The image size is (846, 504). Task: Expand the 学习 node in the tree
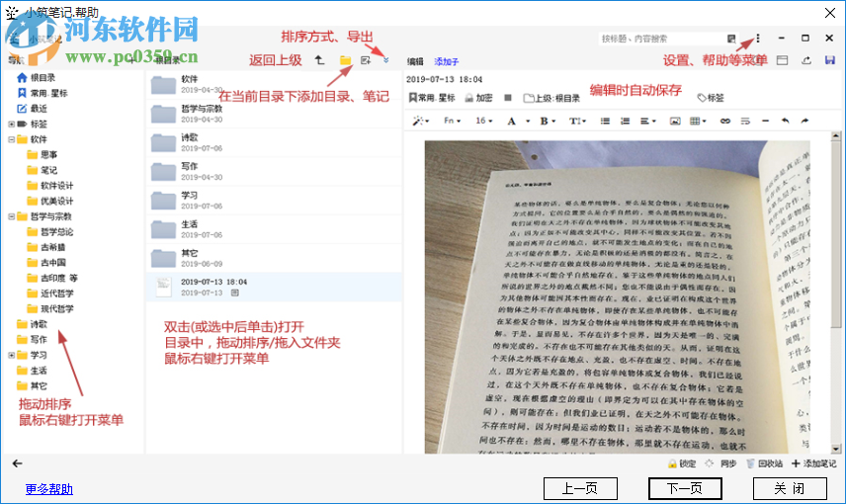tap(11, 355)
